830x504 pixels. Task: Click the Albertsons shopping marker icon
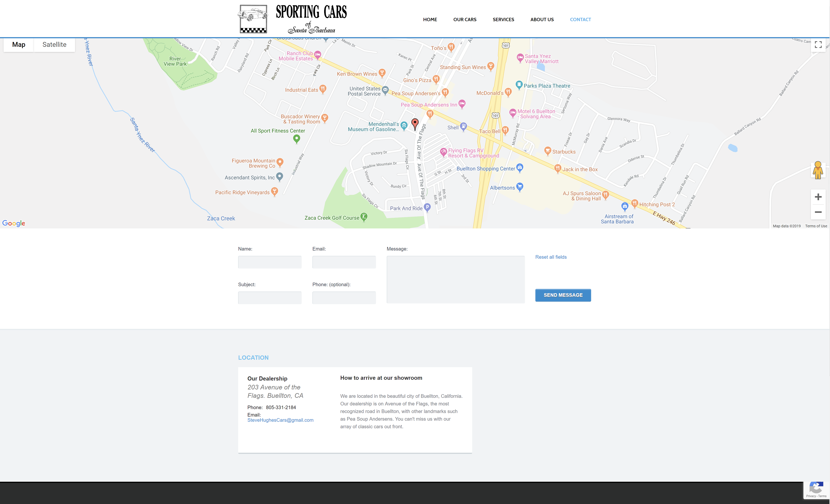pos(520,186)
